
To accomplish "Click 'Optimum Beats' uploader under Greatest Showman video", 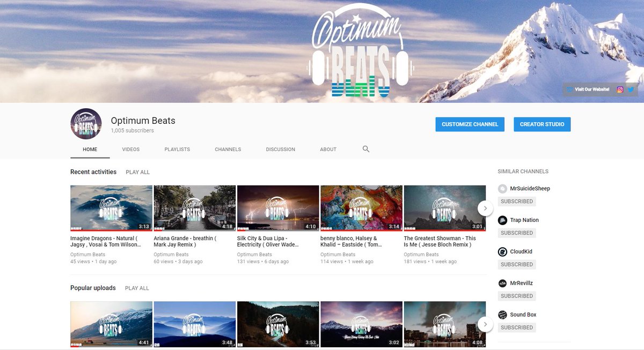I will pos(422,255).
